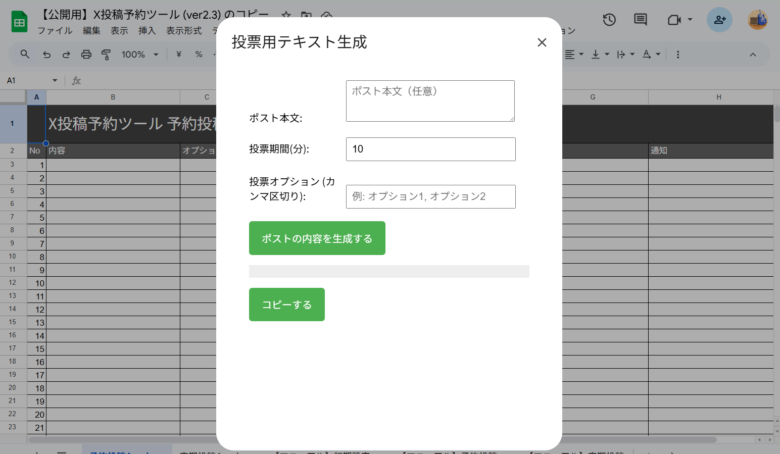Click the redo arrow icon
Viewport: 780px width, 454px height.
point(66,54)
